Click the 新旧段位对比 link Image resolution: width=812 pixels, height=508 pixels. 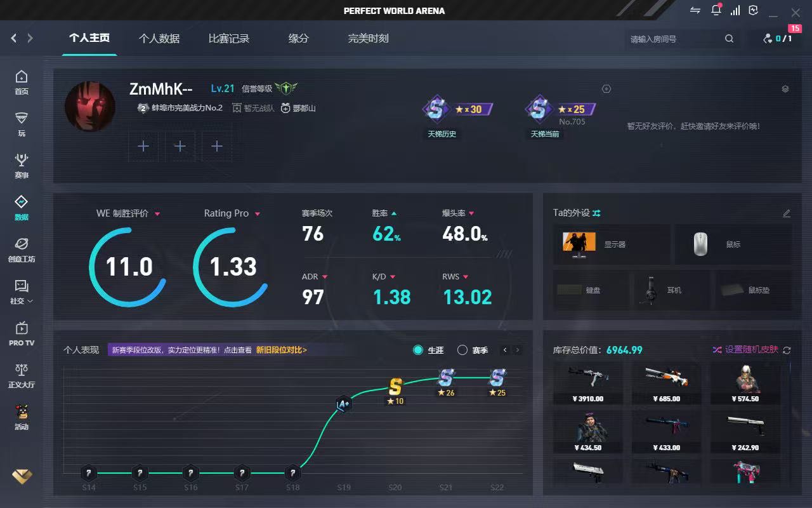pyautogui.click(x=281, y=350)
